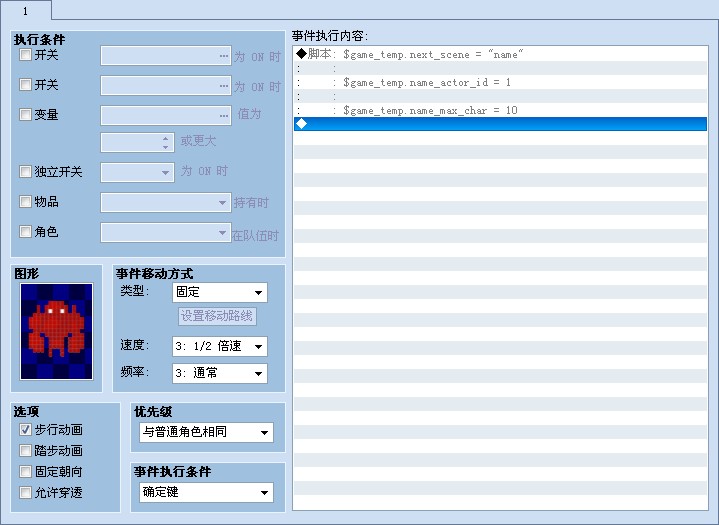Viewport: 719px width, 525px height.
Task: Click the 设置移动路线 button
Action: (x=217, y=316)
